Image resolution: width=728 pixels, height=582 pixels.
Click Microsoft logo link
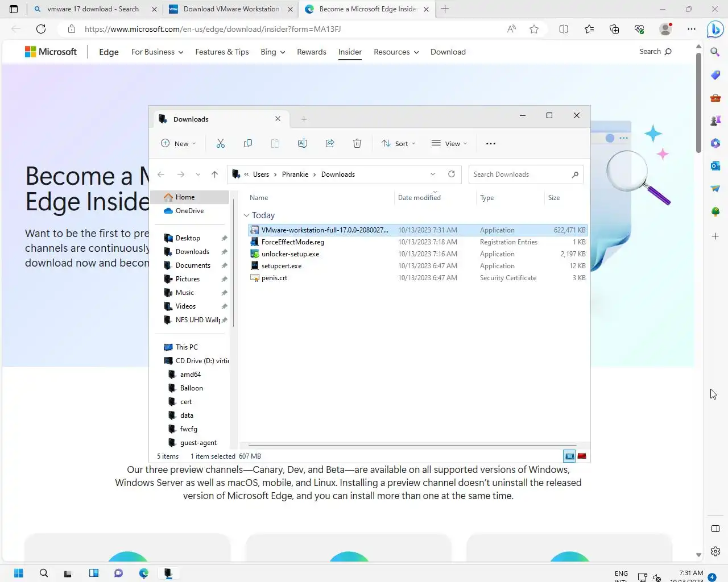(51, 52)
